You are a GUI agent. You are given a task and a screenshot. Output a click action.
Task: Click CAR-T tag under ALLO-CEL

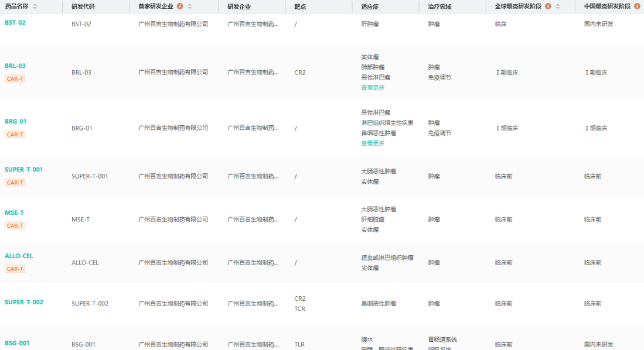(x=15, y=269)
